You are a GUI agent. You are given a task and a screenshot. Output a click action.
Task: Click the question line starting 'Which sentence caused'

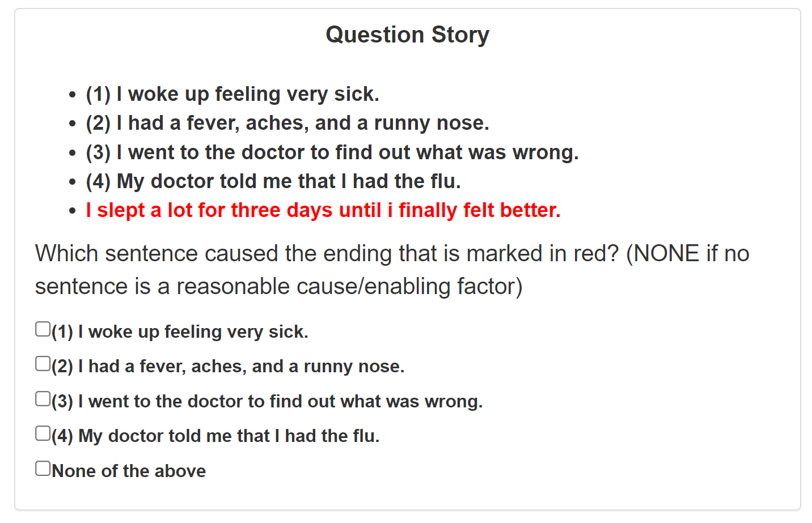pyautogui.click(x=392, y=254)
